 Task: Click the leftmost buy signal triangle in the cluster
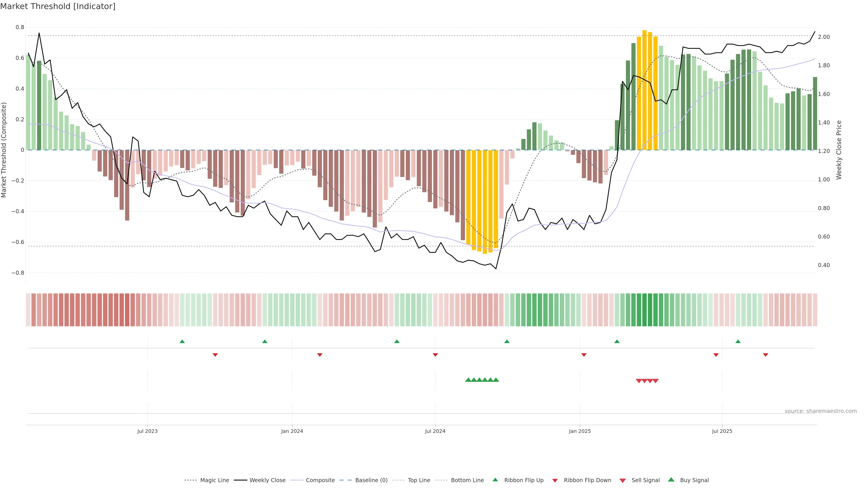pos(468,380)
